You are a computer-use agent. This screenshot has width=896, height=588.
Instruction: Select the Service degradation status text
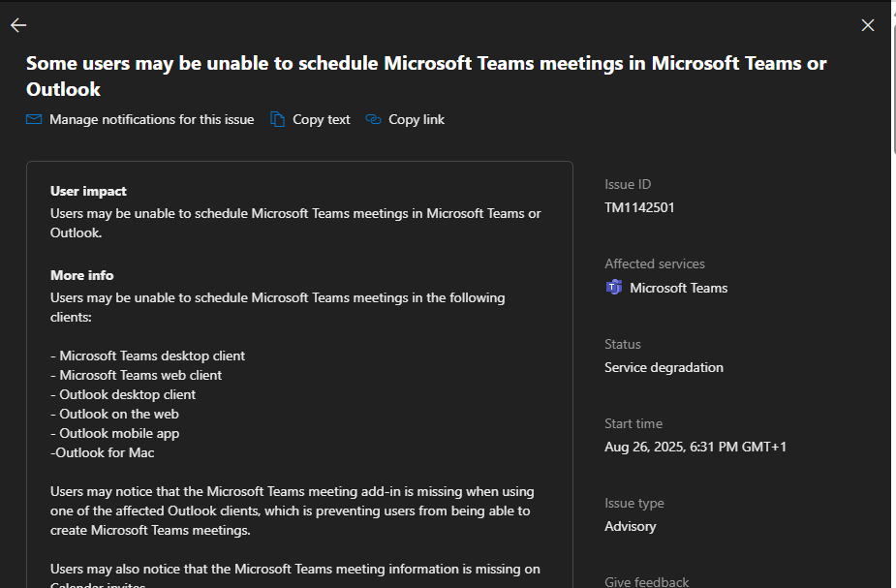tap(663, 367)
